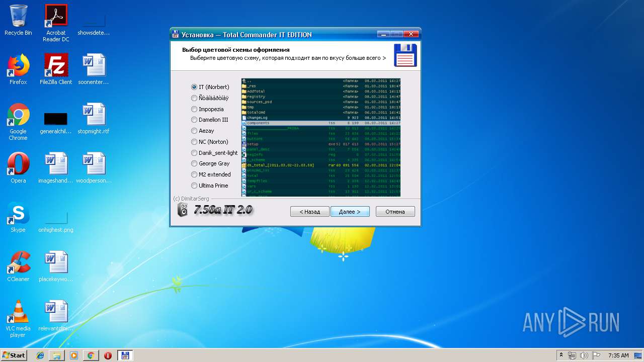Open the volume tray icon
Viewport: 644px width, 362px height.
pos(584,355)
